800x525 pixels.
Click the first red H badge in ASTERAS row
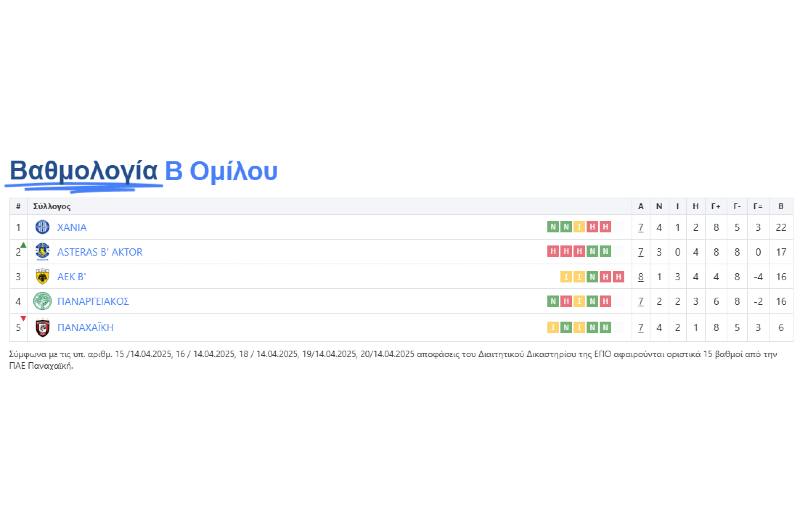click(552, 252)
